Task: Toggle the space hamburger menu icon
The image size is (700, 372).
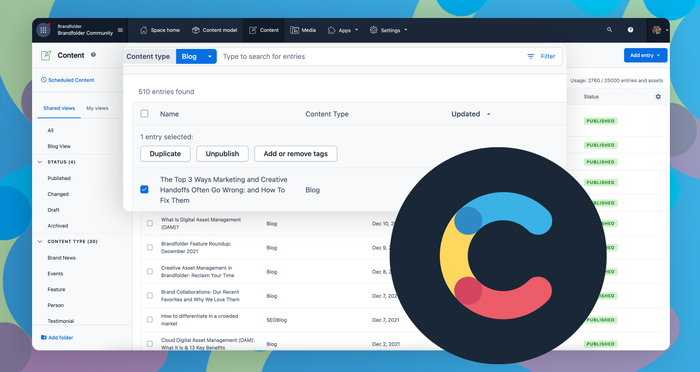Action: (x=120, y=30)
